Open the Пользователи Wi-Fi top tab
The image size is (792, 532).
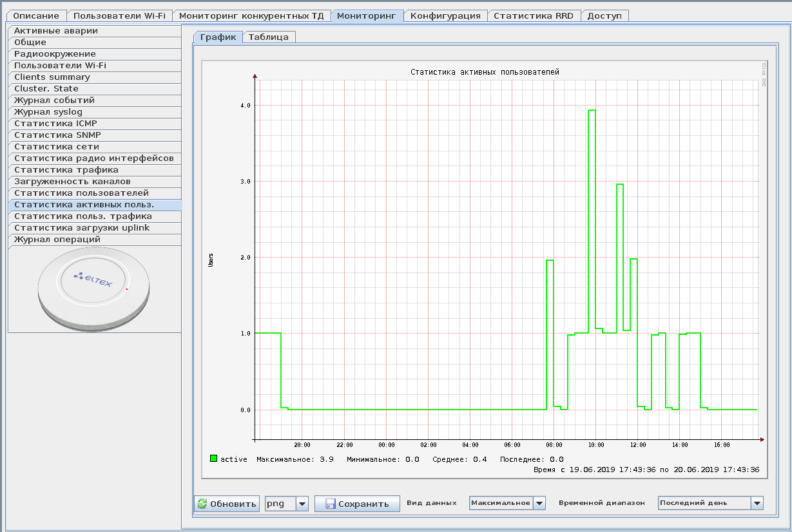coord(119,15)
